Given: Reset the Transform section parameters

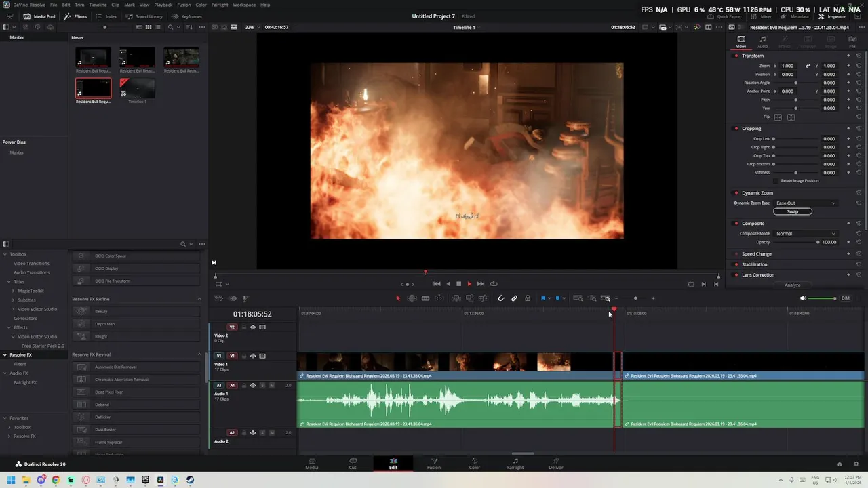Looking at the screenshot, I should pyautogui.click(x=859, y=56).
